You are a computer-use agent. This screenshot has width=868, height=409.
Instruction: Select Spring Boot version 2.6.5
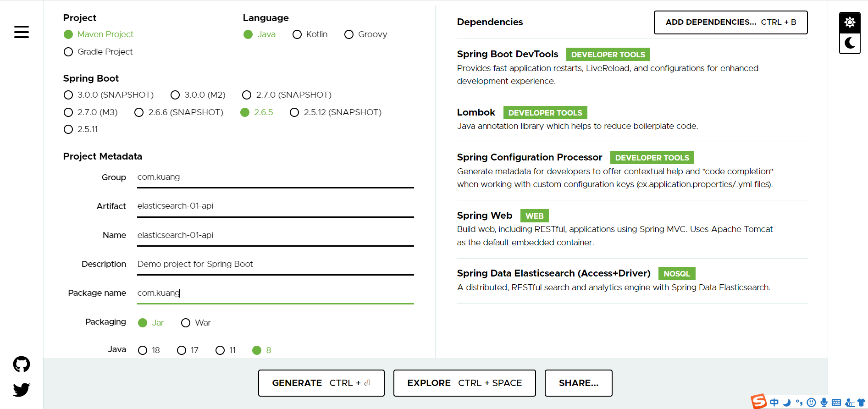(257, 112)
